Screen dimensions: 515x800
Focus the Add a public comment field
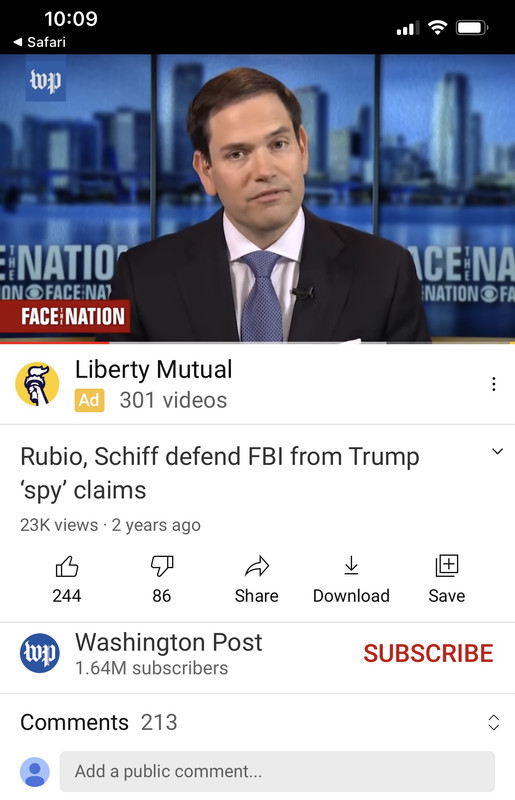tap(277, 771)
